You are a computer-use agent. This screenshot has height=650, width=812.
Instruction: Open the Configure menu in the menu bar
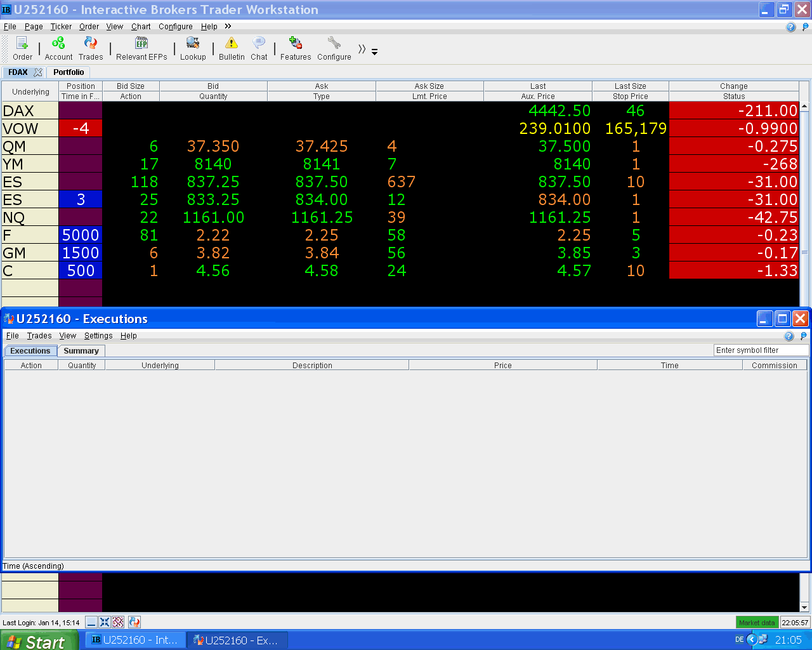176,27
